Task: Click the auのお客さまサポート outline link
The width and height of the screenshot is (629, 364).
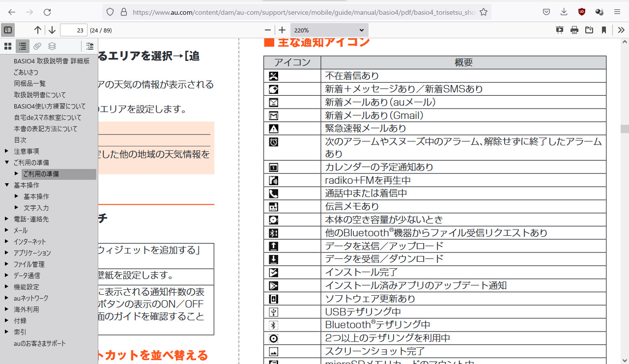Action: coord(39,343)
